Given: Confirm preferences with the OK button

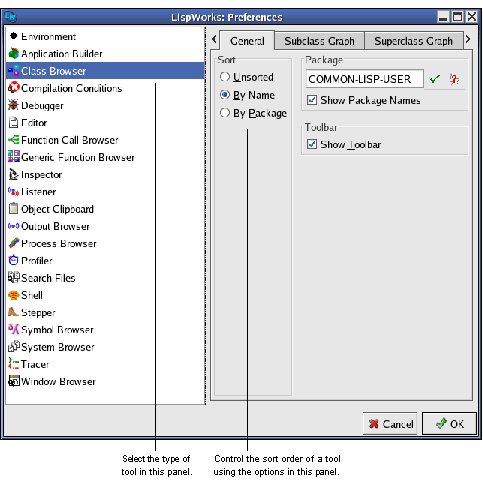Looking at the screenshot, I should click(449, 424).
